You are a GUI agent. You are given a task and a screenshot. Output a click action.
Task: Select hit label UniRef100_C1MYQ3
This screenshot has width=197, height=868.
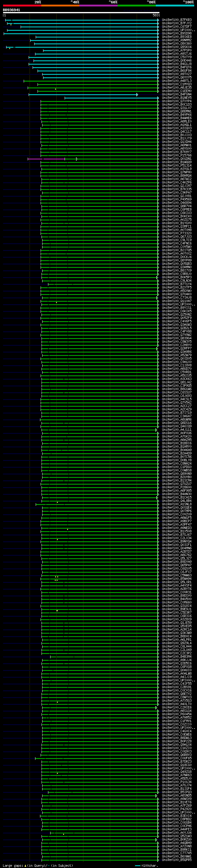click(x=177, y=84)
